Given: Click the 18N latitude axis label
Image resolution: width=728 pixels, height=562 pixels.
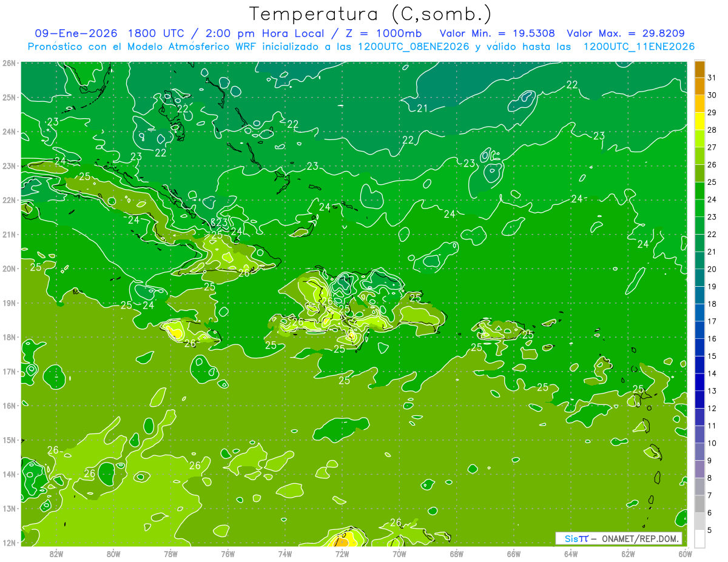Looking at the screenshot, I should (x=9, y=337).
